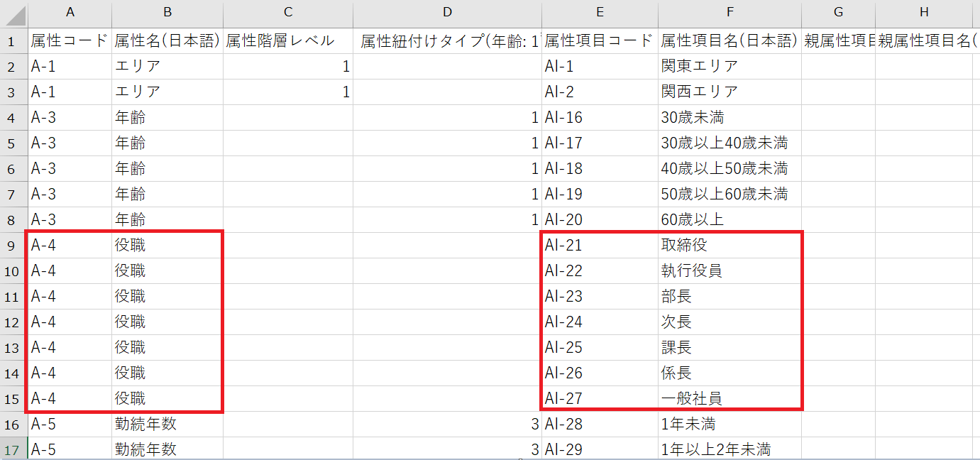This screenshot has height=460, width=980.
Task: Select row 9 header
Action: tap(12, 246)
